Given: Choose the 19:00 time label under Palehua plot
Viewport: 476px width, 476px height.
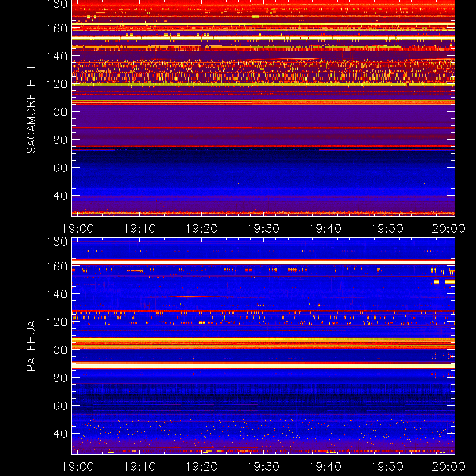Looking at the screenshot, I should (x=78, y=466).
